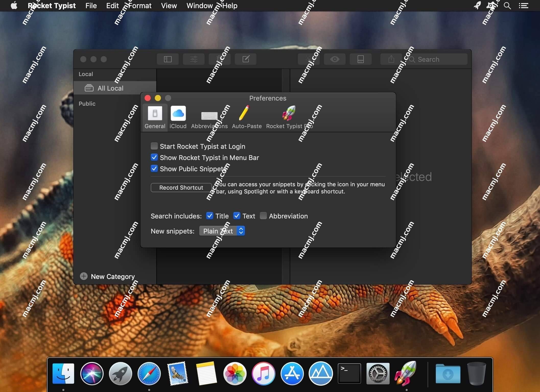Expand the Search includes Abbreviation option
The image size is (540, 392).
coord(263,216)
